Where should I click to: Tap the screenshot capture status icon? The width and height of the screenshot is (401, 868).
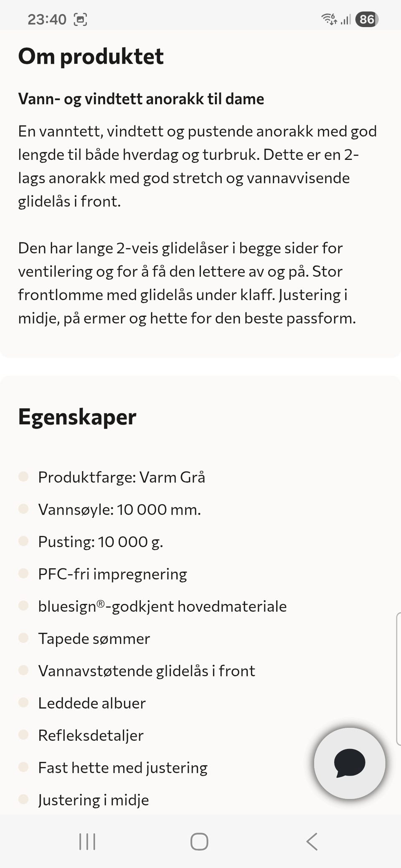tap(80, 19)
